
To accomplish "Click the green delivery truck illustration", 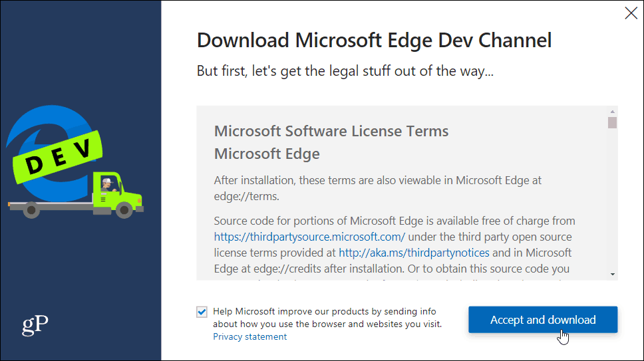I will tap(76, 196).
